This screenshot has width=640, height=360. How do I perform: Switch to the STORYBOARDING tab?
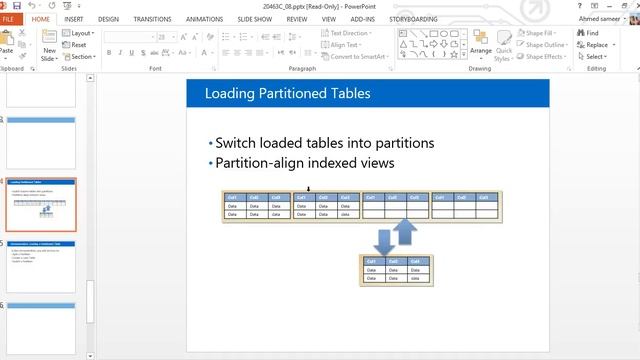click(413, 19)
